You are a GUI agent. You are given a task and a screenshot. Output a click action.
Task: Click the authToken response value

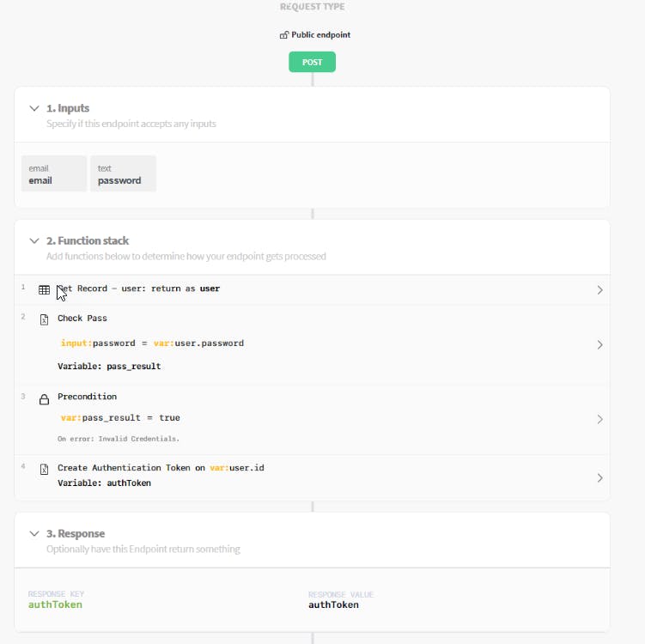pyautogui.click(x=333, y=605)
